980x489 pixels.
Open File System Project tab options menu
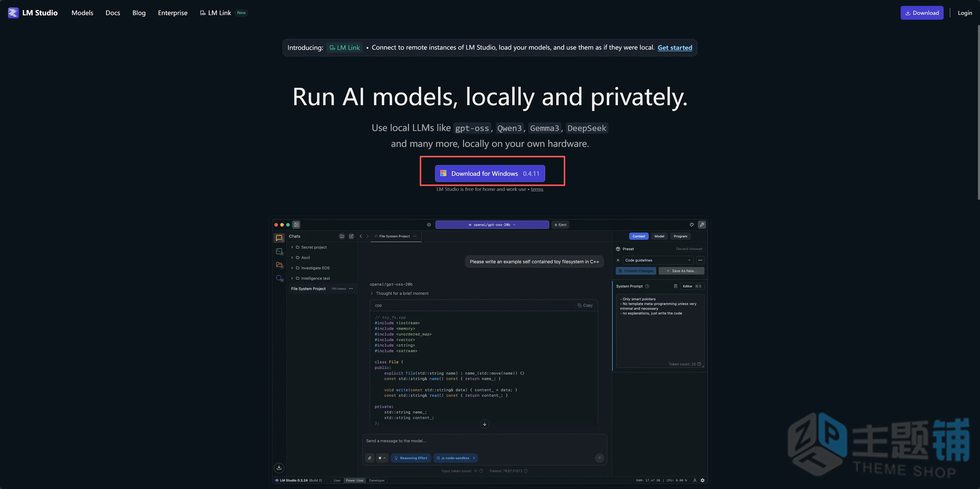click(415, 236)
